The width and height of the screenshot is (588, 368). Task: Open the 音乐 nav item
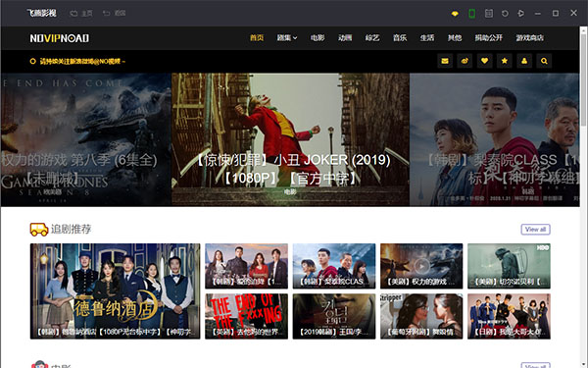(400, 38)
